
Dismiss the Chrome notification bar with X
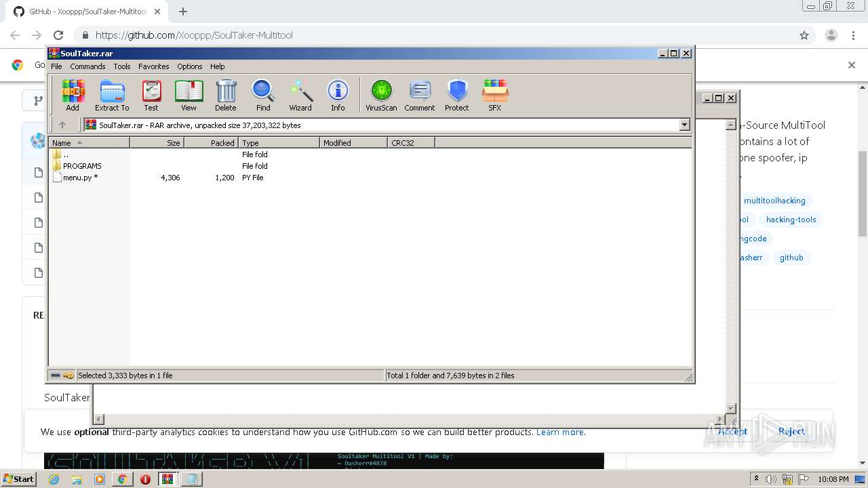click(x=852, y=65)
